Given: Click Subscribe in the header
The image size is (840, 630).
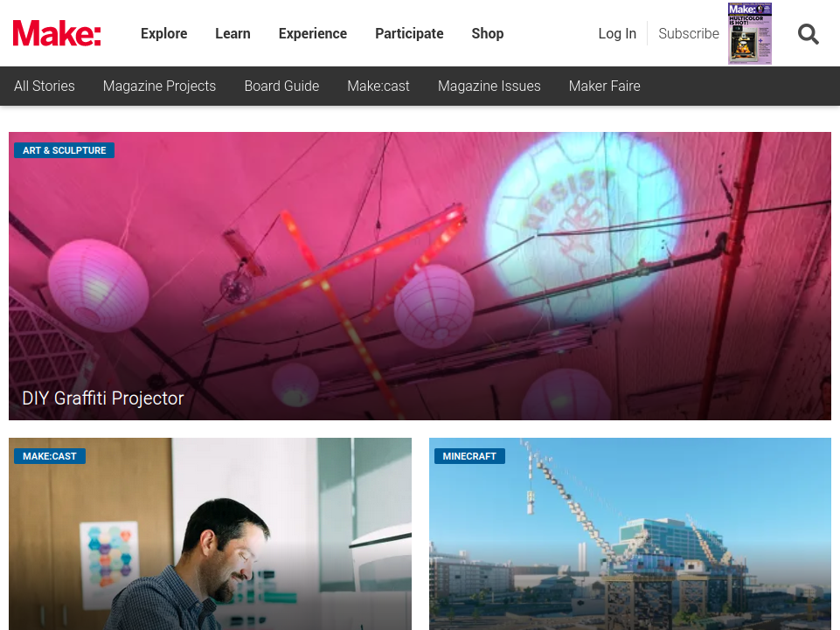Looking at the screenshot, I should (x=689, y=33).
